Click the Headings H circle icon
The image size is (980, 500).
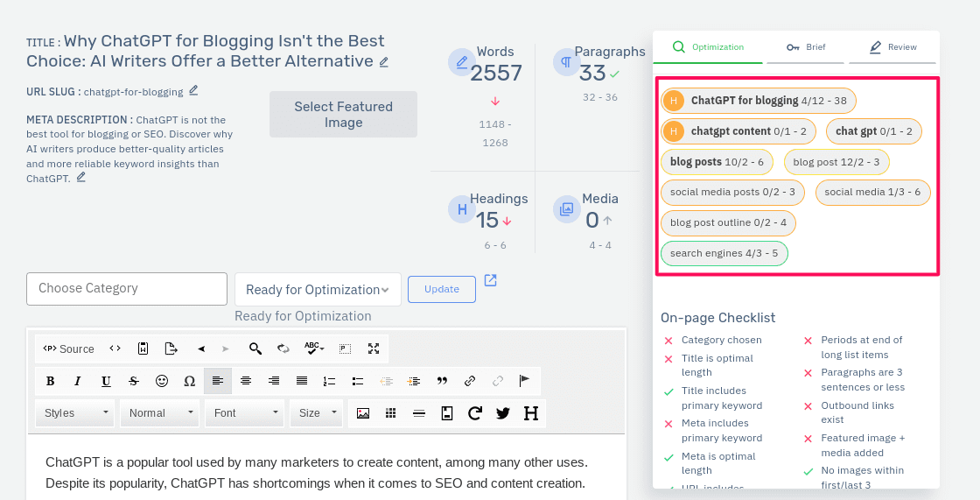tap(462, 209)
